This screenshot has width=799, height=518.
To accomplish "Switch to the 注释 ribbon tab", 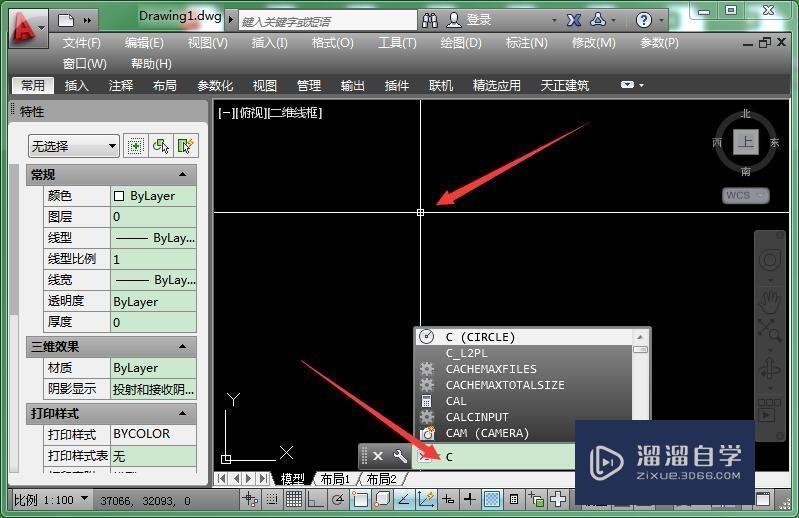I will click(121, 85).
